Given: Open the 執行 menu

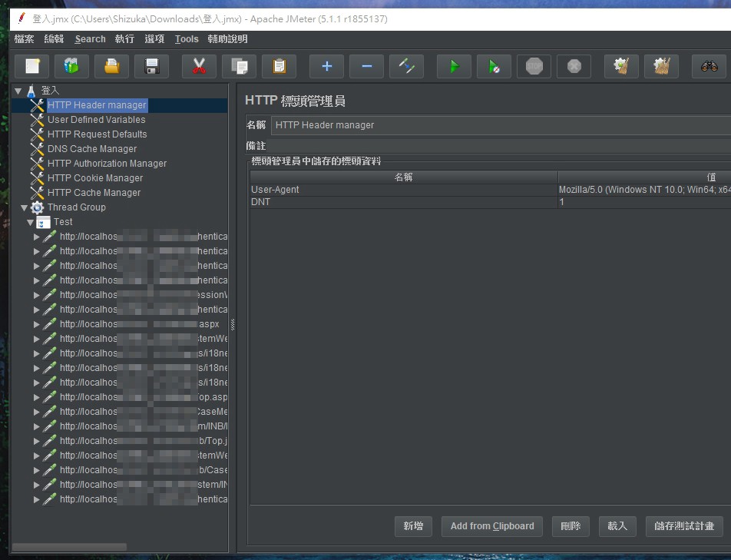Looking at the screenshot, I should point(124,39).
